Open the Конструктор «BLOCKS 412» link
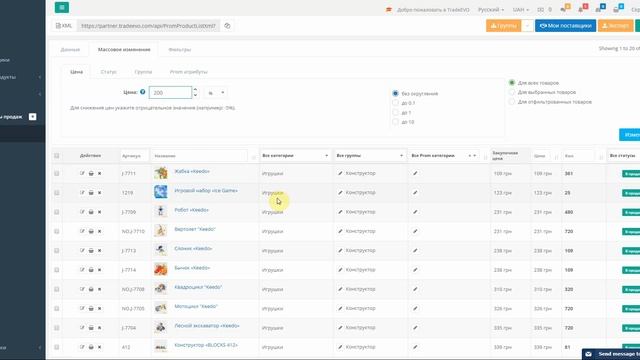The image size is (640, 360). click(206, 345)
